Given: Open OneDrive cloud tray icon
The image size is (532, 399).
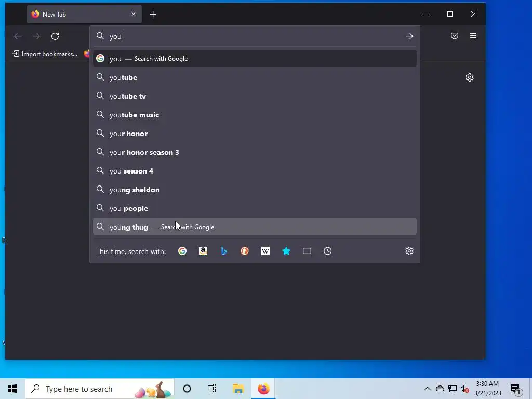Looking at the screenshot, I should point(440,389).
